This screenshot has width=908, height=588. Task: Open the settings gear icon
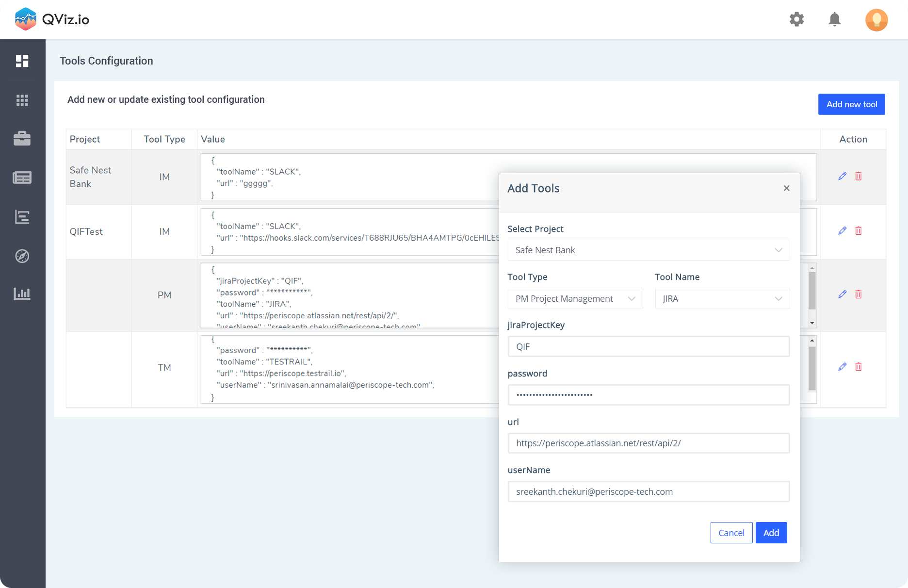click(x=796, y=19)
